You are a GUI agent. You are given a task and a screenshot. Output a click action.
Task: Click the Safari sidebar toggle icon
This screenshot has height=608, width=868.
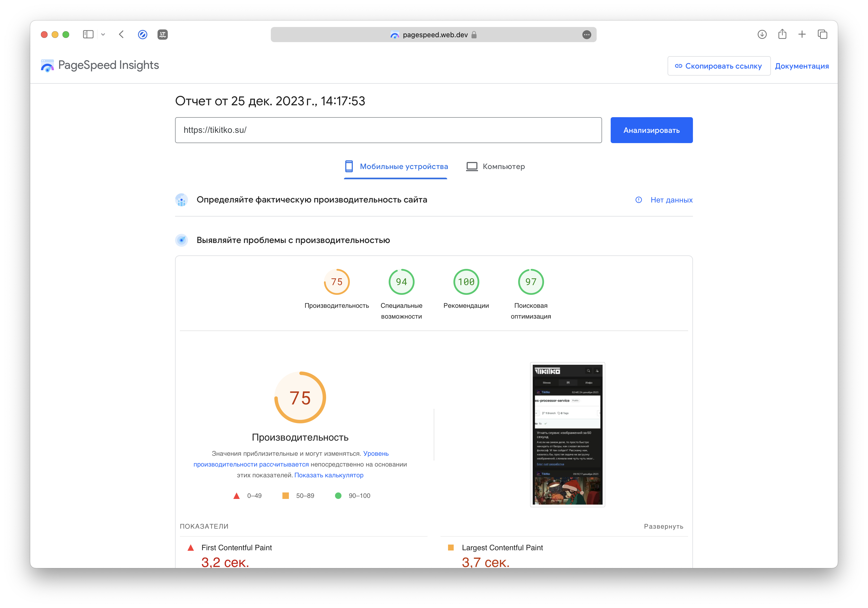pos(88,35)
